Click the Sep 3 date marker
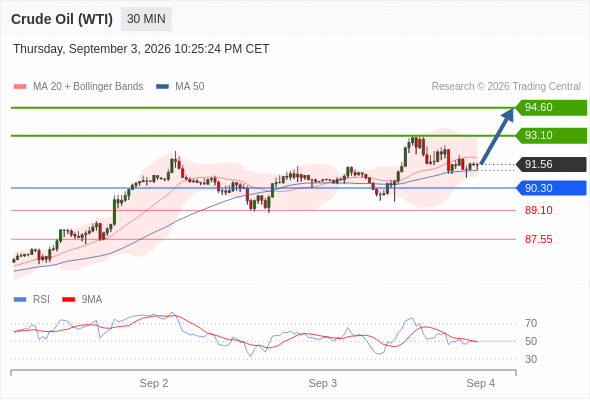590x400 pixels. click(323, 383)
